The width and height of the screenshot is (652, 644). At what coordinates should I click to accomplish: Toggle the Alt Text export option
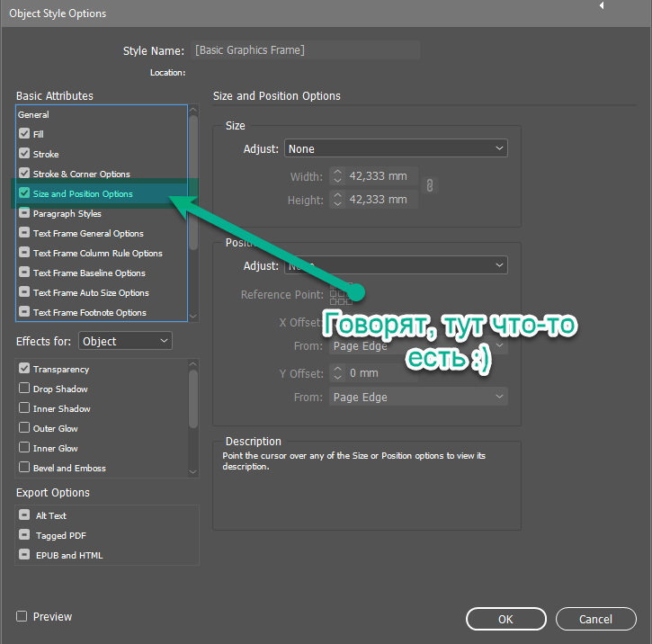click(24, 515)
